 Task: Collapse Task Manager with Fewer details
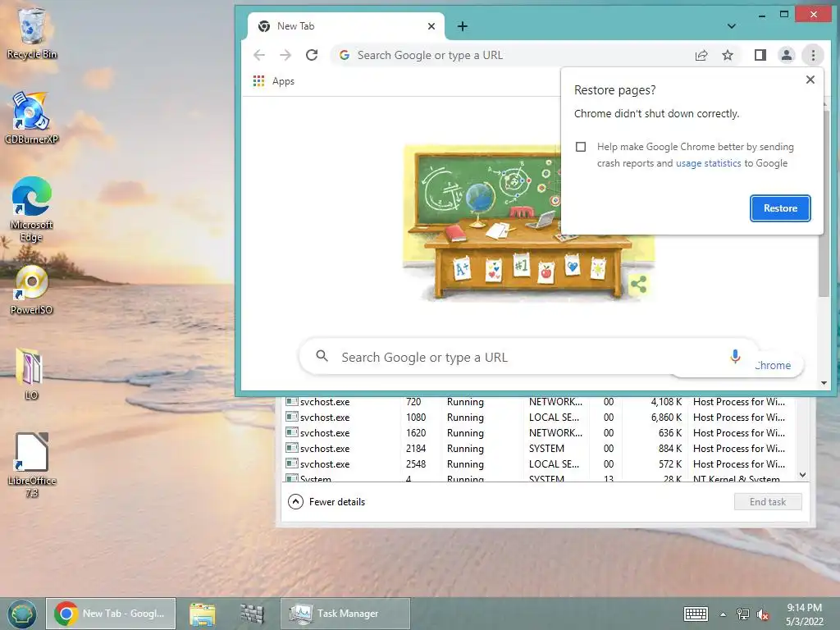click(326, 502)
